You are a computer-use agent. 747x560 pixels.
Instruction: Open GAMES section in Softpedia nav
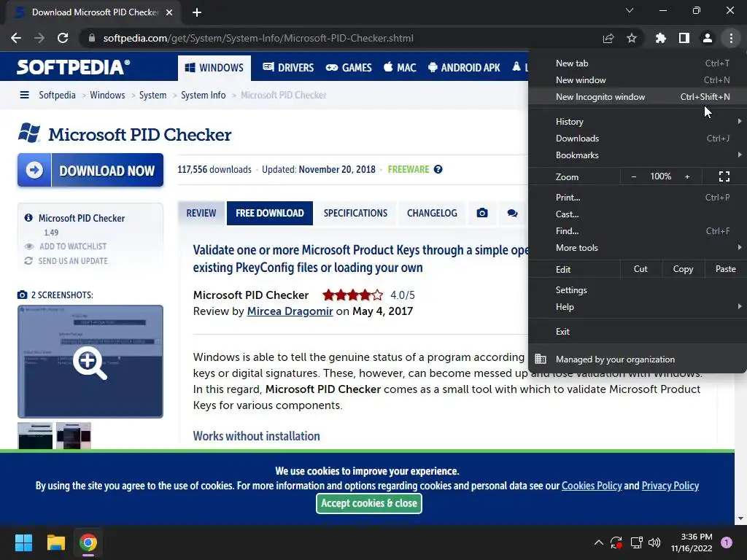[x=349, y=68]
